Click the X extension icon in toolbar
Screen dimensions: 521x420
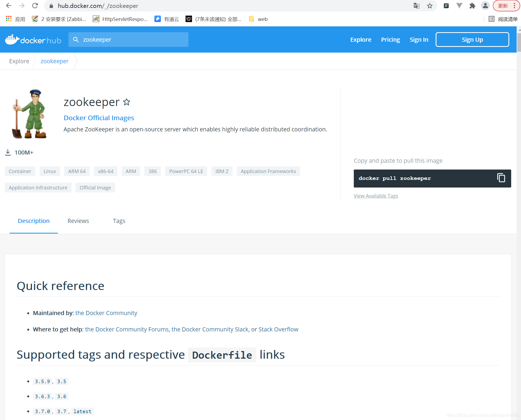click(x=446, y=6)
